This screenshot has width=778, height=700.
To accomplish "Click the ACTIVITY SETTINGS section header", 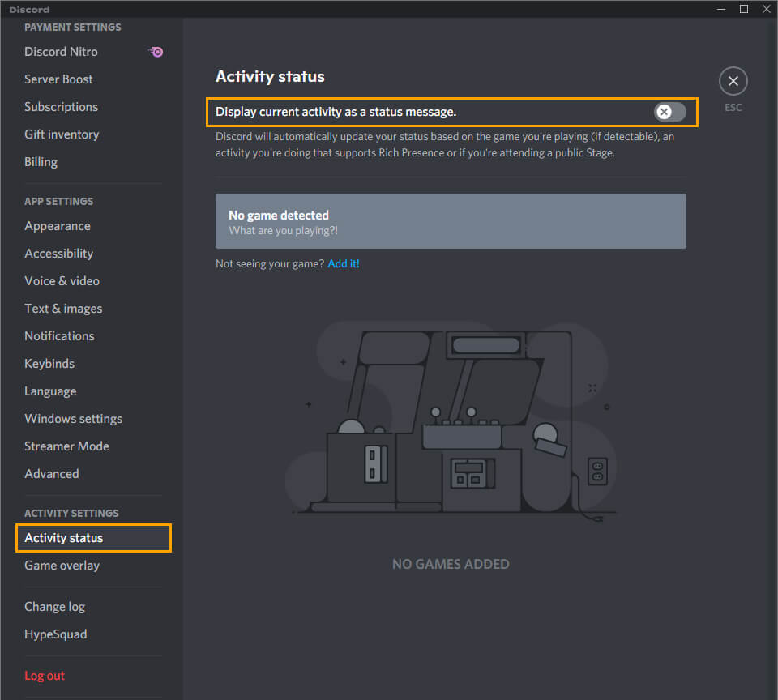I will [x=71, y=513].
